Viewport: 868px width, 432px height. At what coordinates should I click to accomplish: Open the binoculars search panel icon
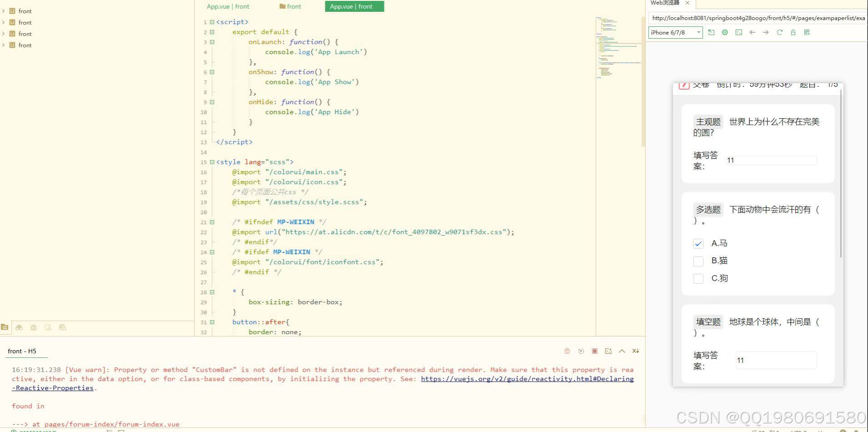point(19,327)
